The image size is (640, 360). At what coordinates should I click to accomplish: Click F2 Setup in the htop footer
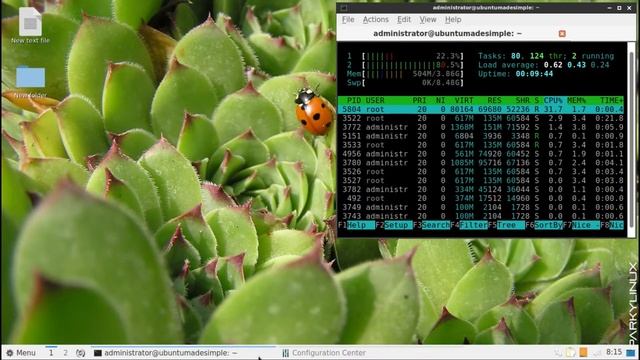click(x=393, y=225)
